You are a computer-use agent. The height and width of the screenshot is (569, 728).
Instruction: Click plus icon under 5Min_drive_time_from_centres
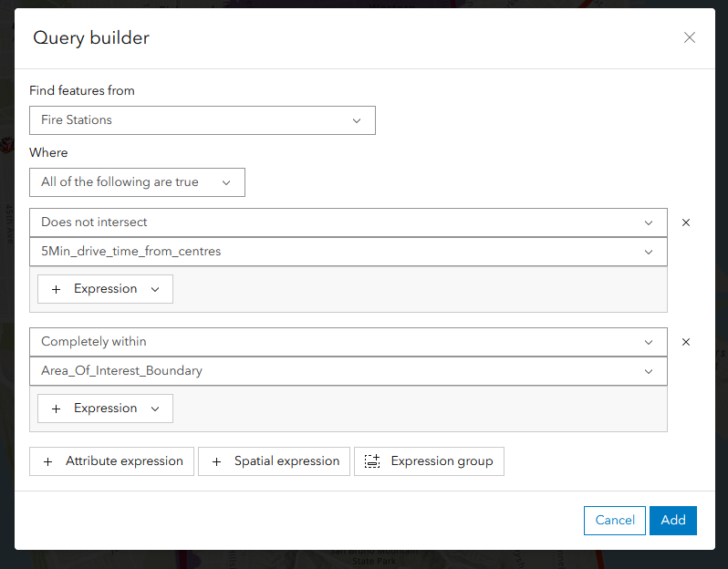[x=57, y=289]
